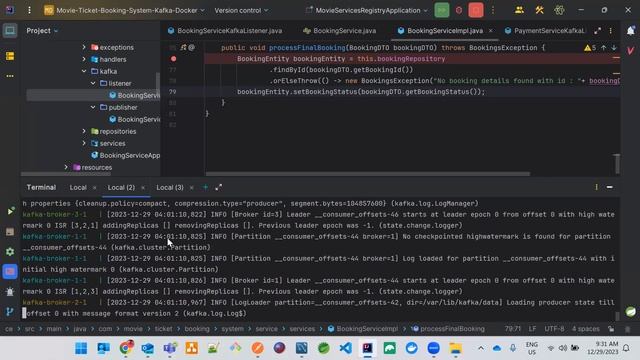Open terminal options menu
This screenshot has width=640, height=360.
(596, 187)
